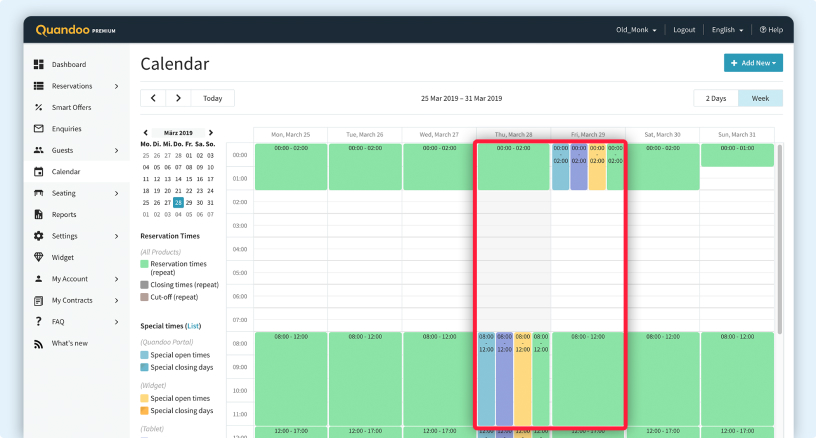Select Widget Special open times yellow swatch
The image size is (816, 438).
tap(145, 398)
